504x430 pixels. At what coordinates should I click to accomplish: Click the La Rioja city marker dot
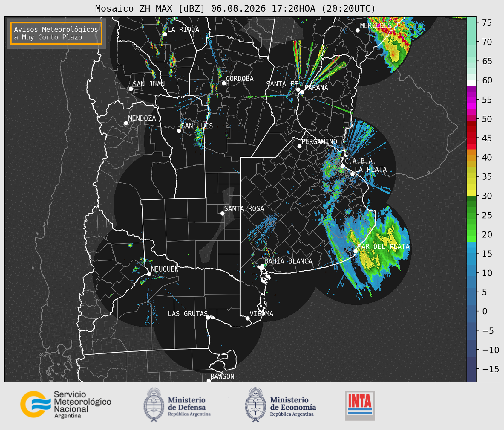click(165, 34)
